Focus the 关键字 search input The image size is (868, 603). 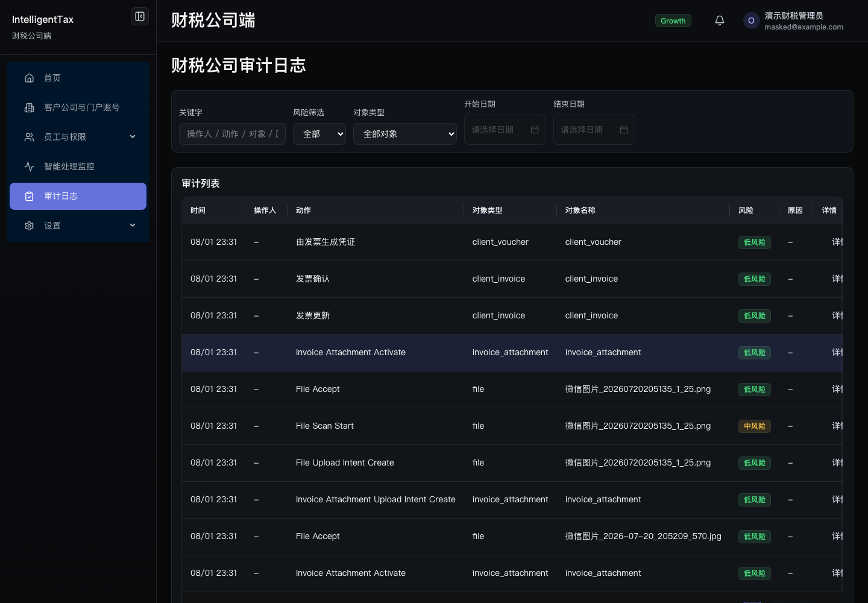[x=232, y=134]
